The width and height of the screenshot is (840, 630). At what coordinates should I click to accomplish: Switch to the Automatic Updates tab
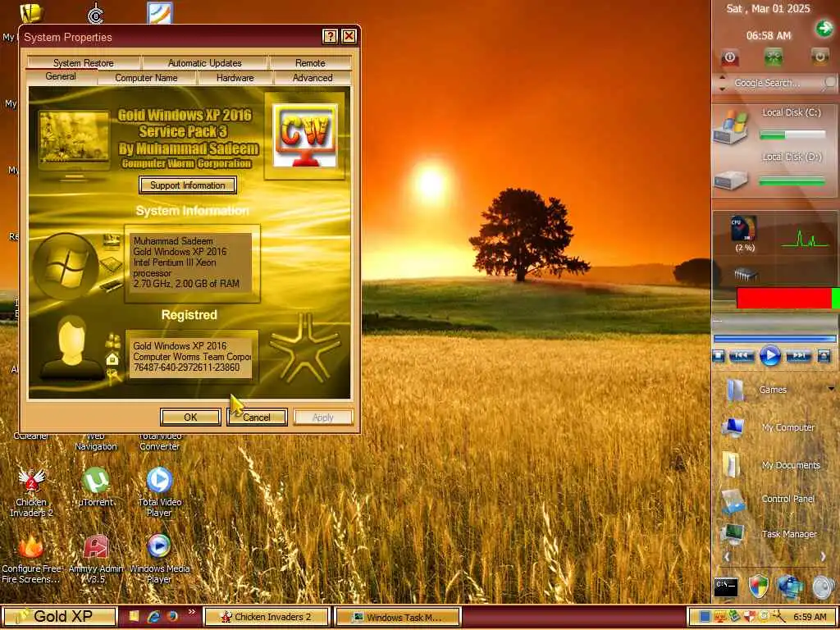tap(204, 63)
